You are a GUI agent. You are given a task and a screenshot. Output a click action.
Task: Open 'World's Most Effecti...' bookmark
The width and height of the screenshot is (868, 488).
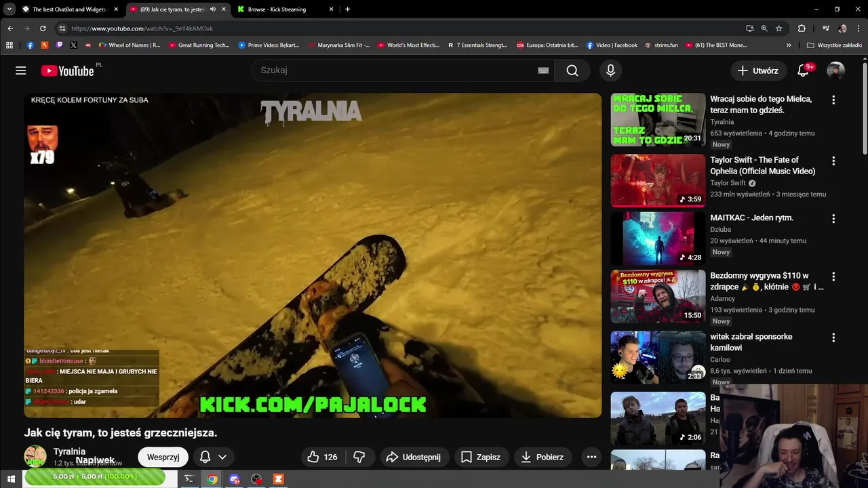[408, 45]
